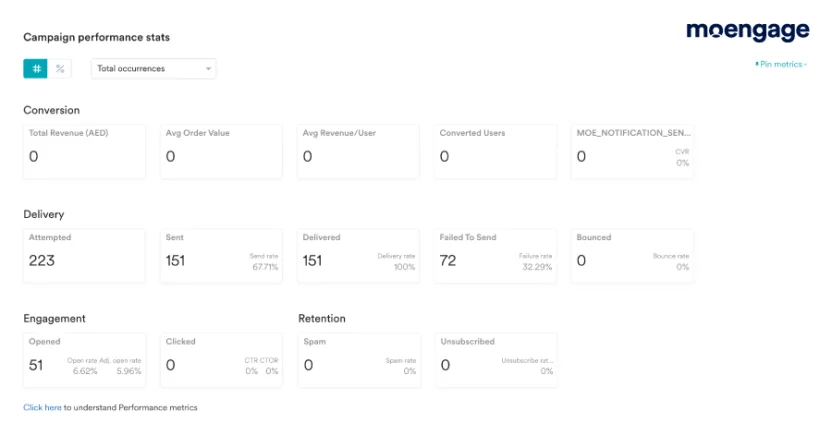Click the Bounce rate 0% value

682,267
